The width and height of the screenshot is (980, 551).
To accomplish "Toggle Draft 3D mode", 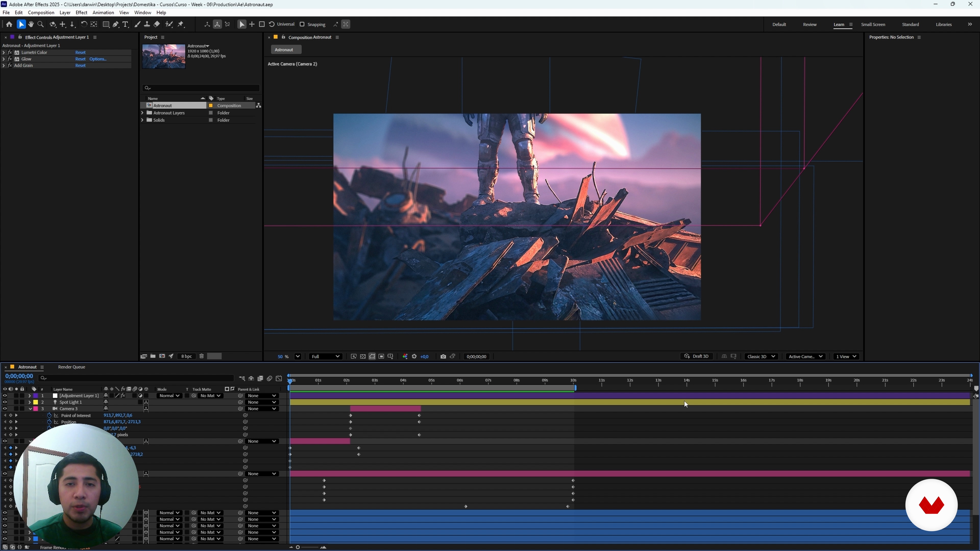I will (696, 357).
